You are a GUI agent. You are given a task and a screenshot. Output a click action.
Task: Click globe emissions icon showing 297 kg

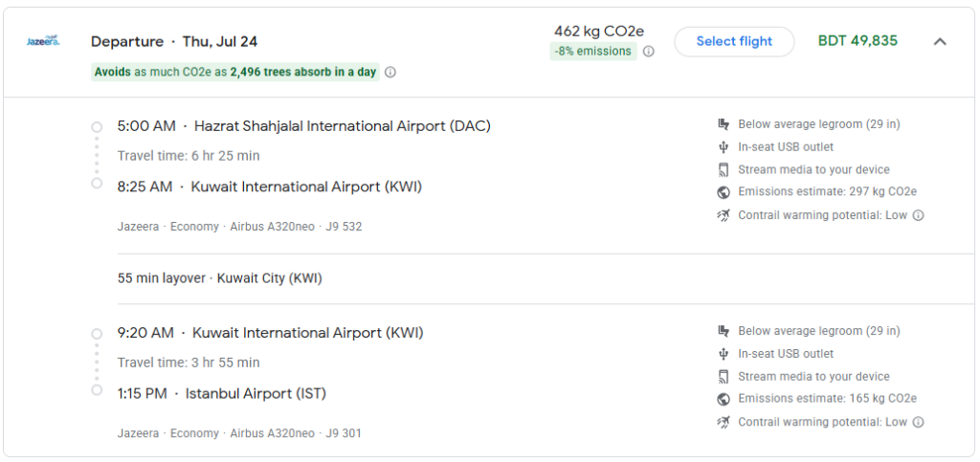(724, 191)
